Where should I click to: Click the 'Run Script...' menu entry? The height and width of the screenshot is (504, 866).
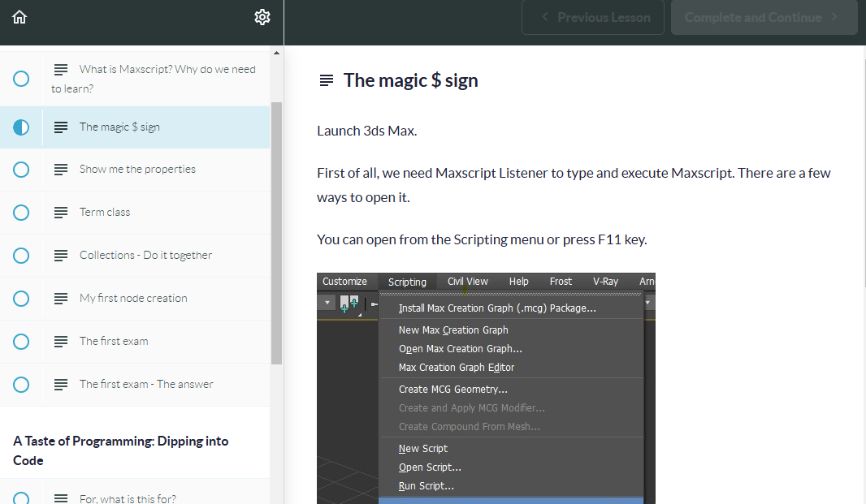click(511, 486)
